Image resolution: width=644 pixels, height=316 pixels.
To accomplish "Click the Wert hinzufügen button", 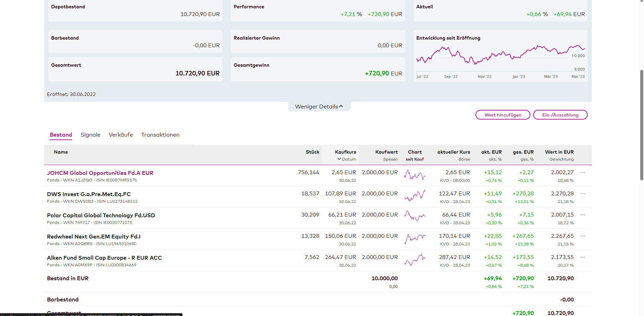I will pyautogui.click(x=503, y=115).
